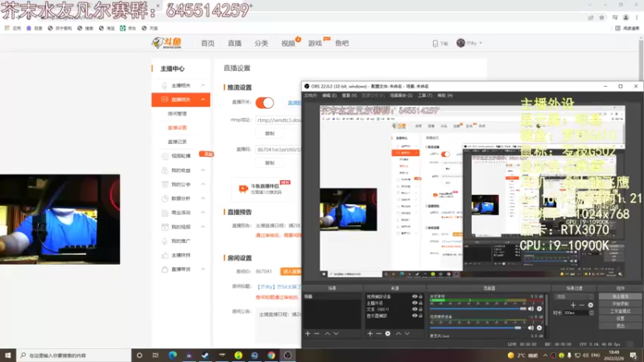Image resolution: width=644 pixels, height=362 pixels.
Task: Add a new source with the plus icon
Action: click(370, 334)
